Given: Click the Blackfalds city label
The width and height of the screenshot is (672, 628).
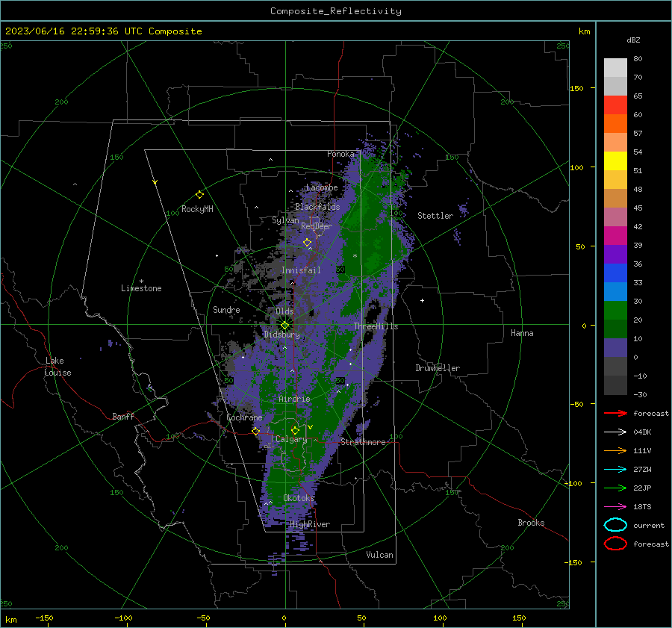Looking at the screenshot, I should 317,207.
